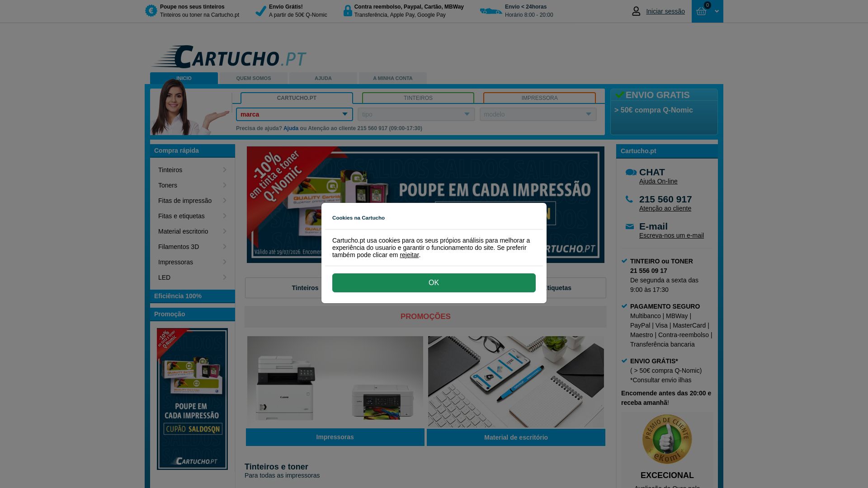This screenshot has height=488, width=868.
Task: Open the shopping basket icon
Action: click(701, 11)
